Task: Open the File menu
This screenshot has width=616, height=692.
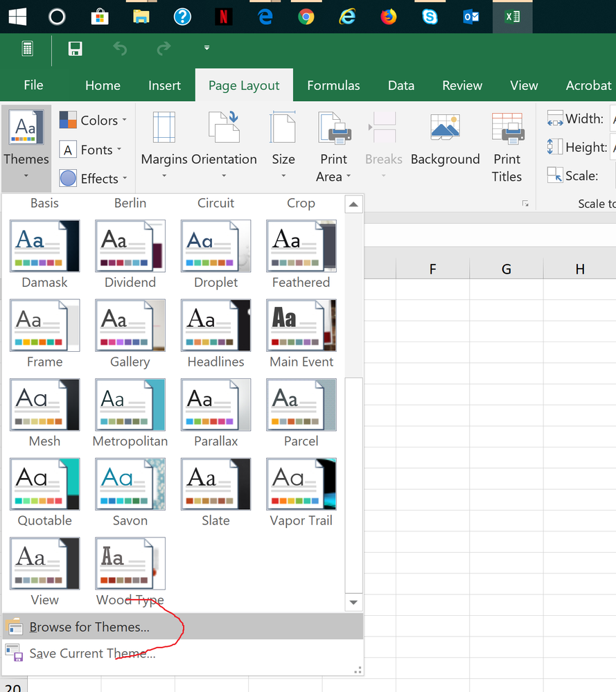Action: coord(33,85)
